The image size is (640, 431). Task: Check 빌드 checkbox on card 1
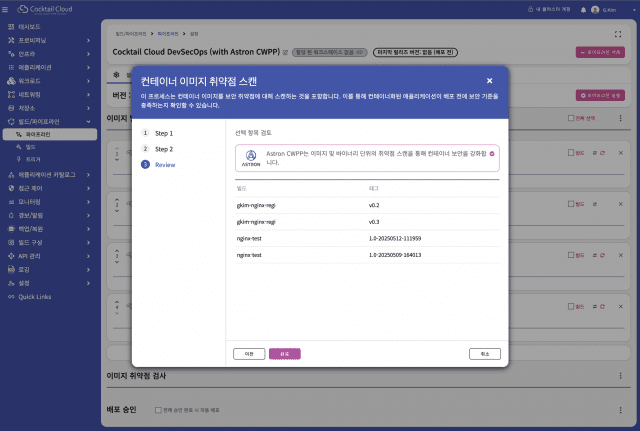(x=571, y=153)
